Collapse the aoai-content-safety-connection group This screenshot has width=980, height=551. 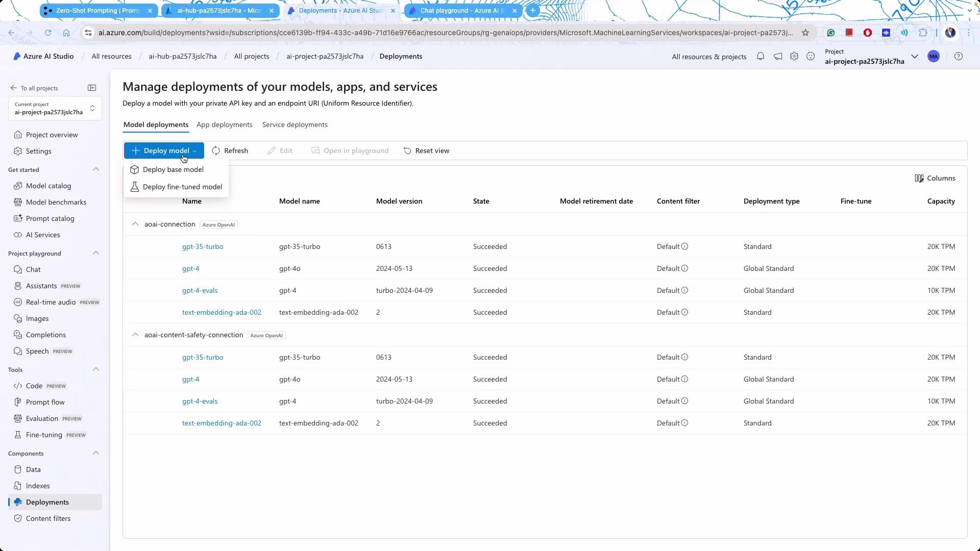(135, 335)
